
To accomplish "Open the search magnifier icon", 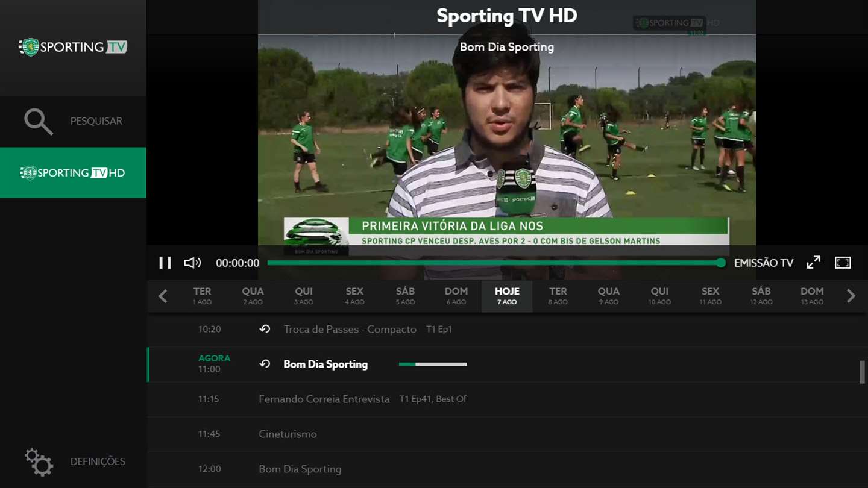I will pyautogui.click(x=39, y=121).
